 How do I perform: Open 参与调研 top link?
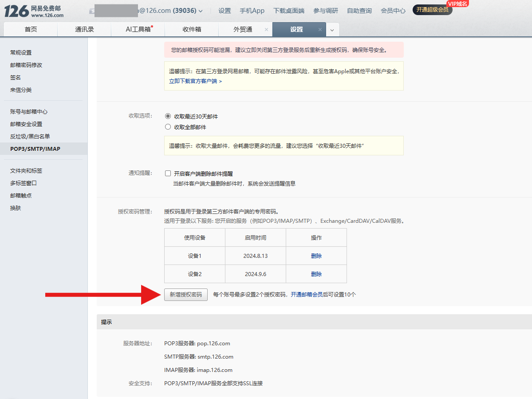[326, 11]
